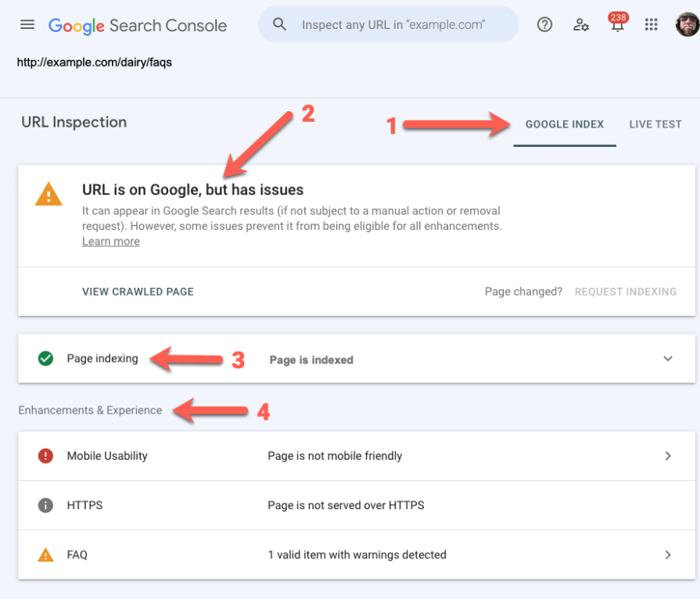The image size is (700, 599).
Task: Click the HTTPS gray info icon
Action: click(x=45, y=505)
